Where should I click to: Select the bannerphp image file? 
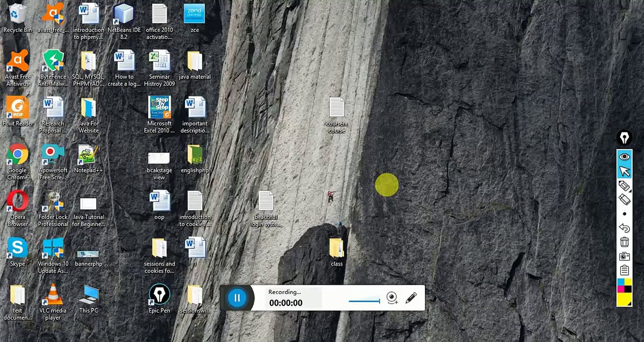pyautogui.click(x=88, y=259)
